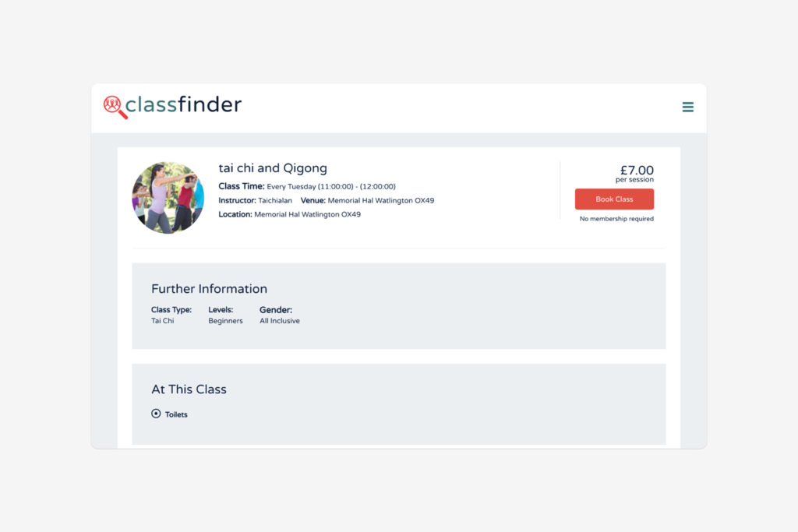Click the Location value Memorial Hal Watlington OX49

[307, 214]
